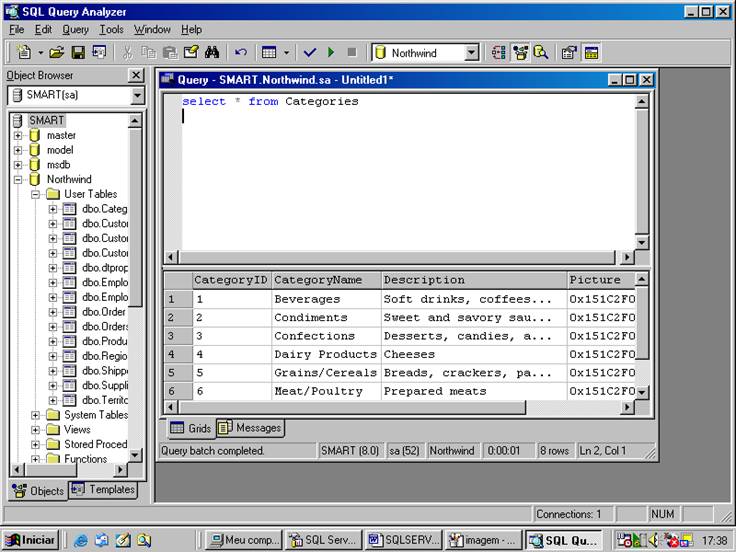Image resolution: width=736 pixels, height=552 pixels.
Task: Switch to the Templates tab
Action: [103, 490]
